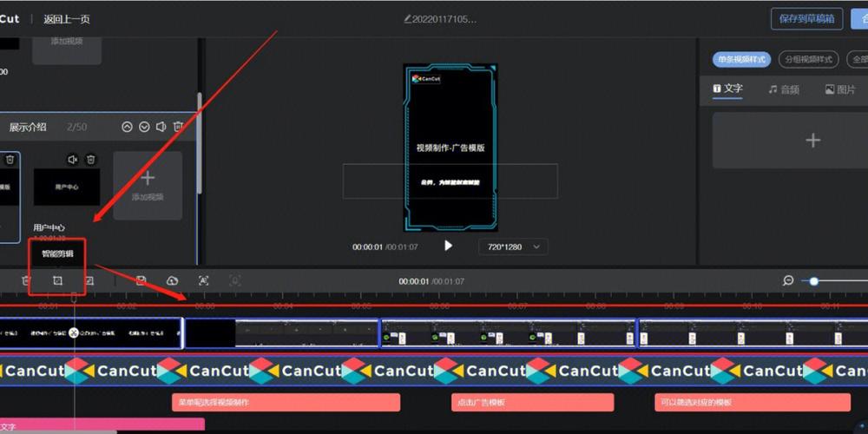
Task: Select the pink 文字 track block
Action: (x=102, y=425)
